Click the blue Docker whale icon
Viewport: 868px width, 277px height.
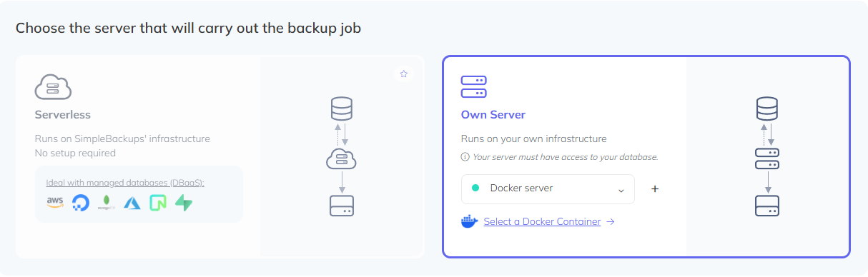click(470, 221)
